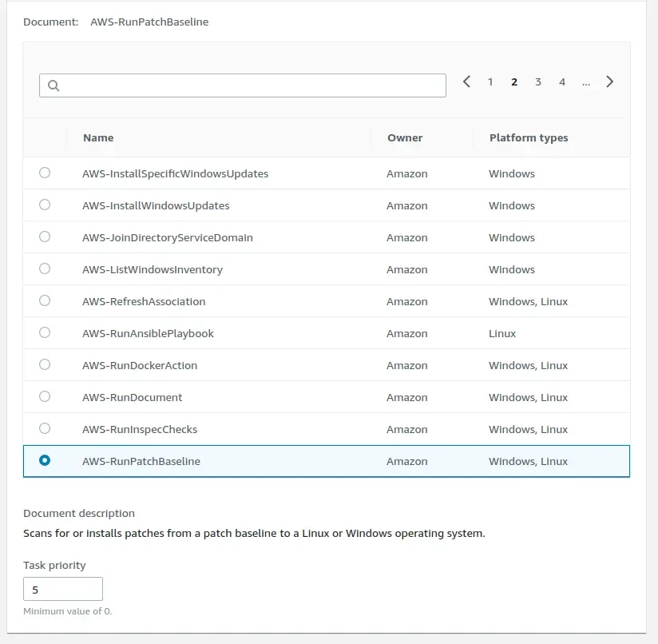Go to next page with right chevron
Viewport: 658px width, 644px height.
pyautogui.click(x=609, y=81)
